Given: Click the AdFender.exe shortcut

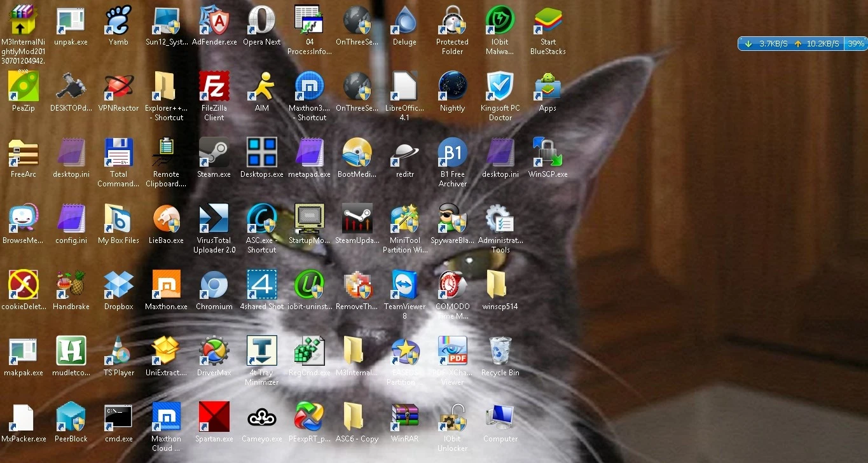Looking at the screenshot, I should [x=214, y=20].
